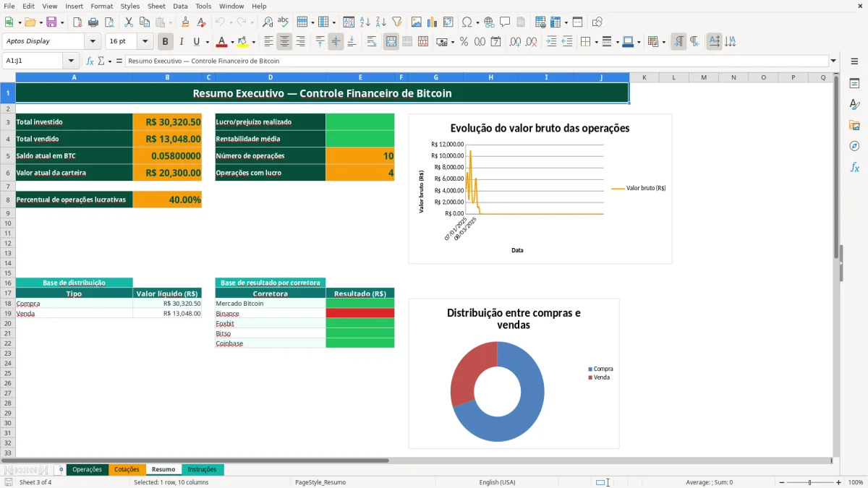Open the sidebar Properties panel

pyautogui.click(x=854, y=84)
